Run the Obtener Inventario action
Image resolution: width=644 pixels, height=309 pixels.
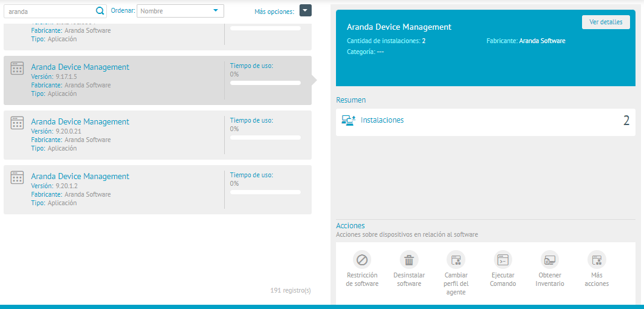pos(550,260)
